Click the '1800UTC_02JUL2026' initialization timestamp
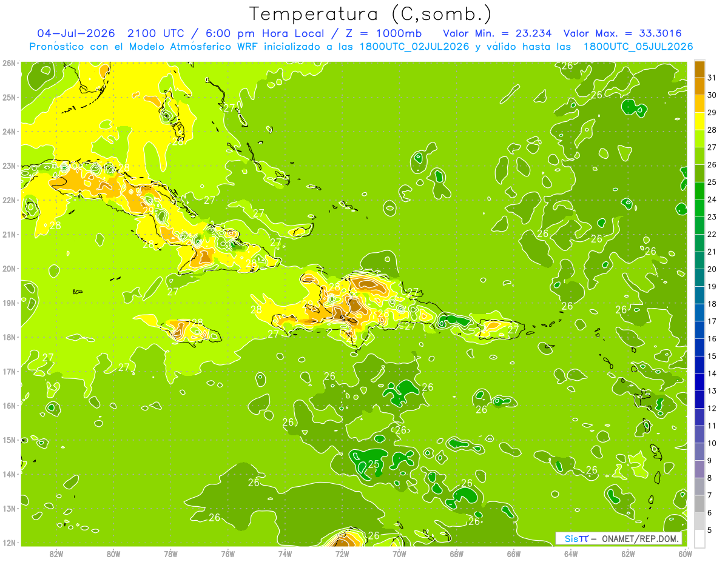This screenshot has width=728, height=562. [x=414, y=47]
